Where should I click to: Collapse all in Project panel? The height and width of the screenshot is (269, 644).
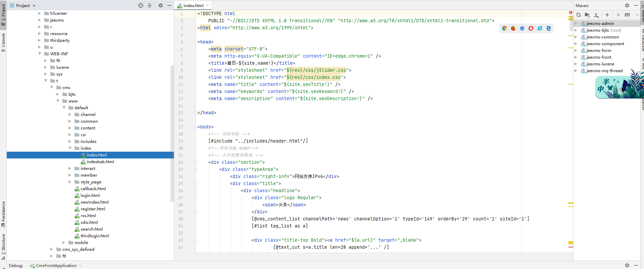pos(150,5)
